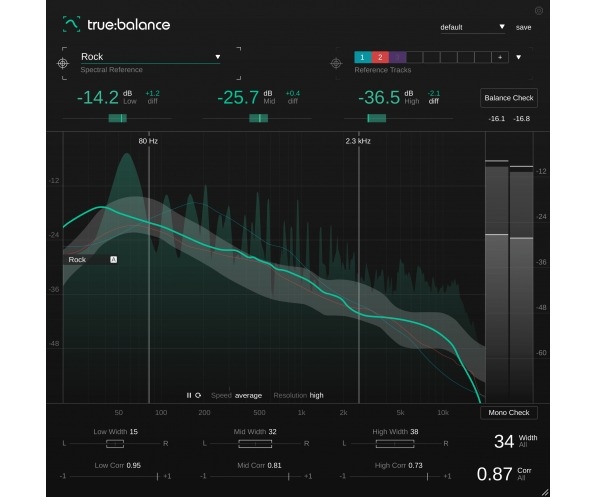Click the Balance Check button
The width and height of the screenshot is (597, 497).
[509, 98]
